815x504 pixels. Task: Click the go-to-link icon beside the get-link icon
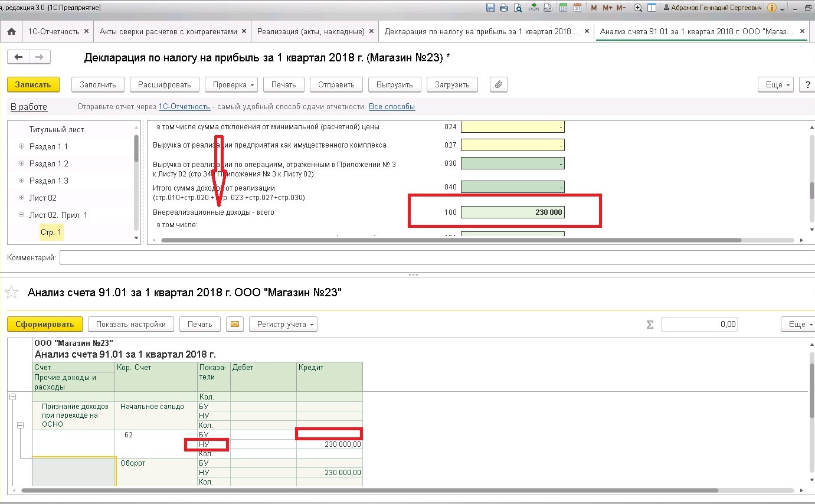(x=548, y=8)
